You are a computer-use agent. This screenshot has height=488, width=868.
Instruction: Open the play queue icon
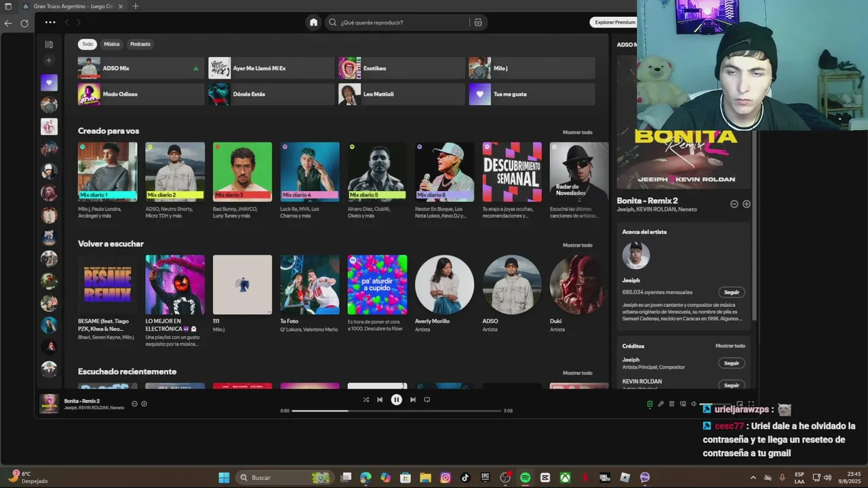coord(671,404)
